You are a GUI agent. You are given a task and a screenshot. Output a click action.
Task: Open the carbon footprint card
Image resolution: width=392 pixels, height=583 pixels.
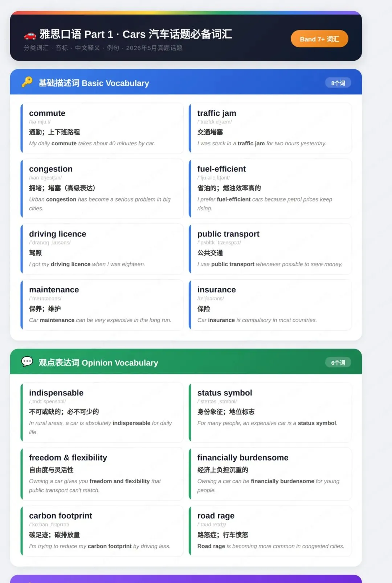point(102,531)
